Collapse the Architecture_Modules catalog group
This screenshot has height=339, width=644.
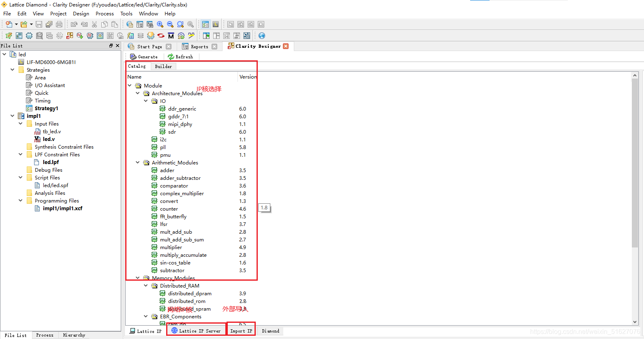tap(138, 93)
